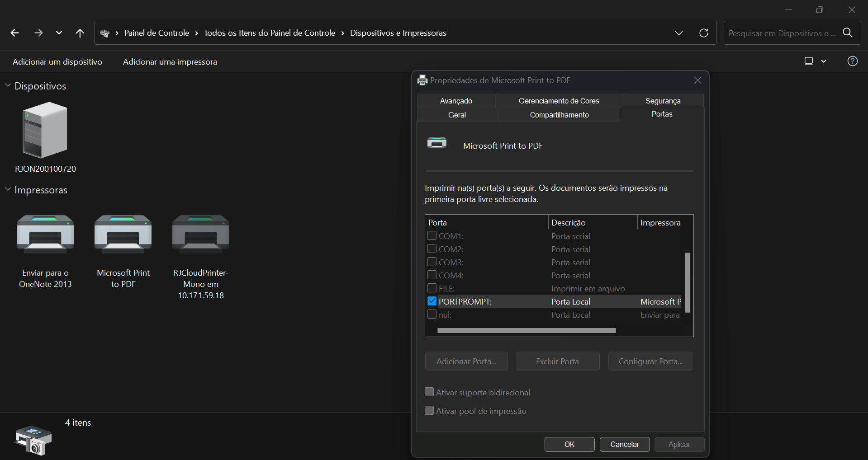Click the view layout icon
Image resolution: width=868 pixels, height=460 pixels.
pyautogui.click(x=809, y=61)
